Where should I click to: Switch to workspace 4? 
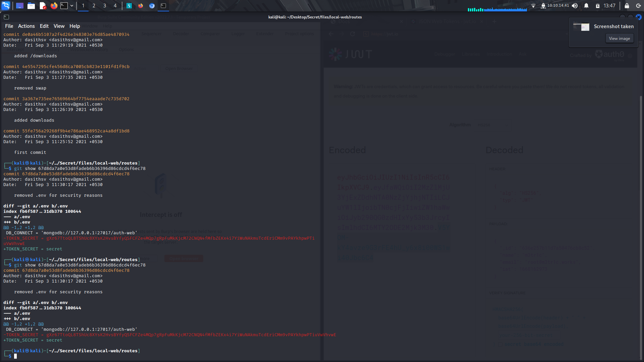pos(115,6)
